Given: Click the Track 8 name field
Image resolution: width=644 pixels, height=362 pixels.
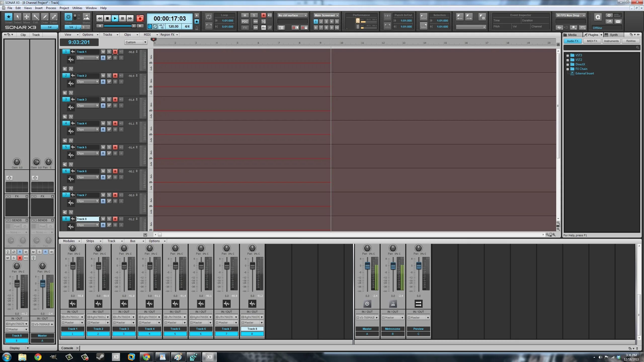Looking at the screenshot, I should tap(88, 219).
